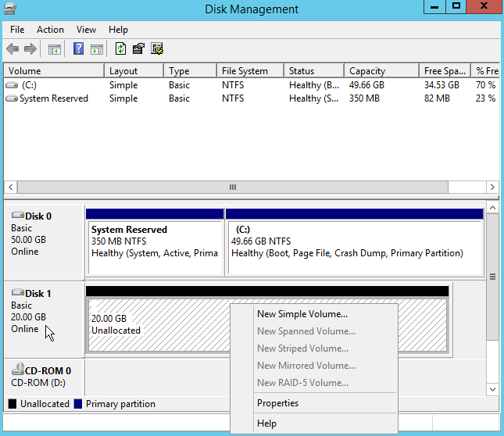Click the horizontal scrollbar right arrow
The height and width of the screenshot is (436, 504).
click(492, 188)
